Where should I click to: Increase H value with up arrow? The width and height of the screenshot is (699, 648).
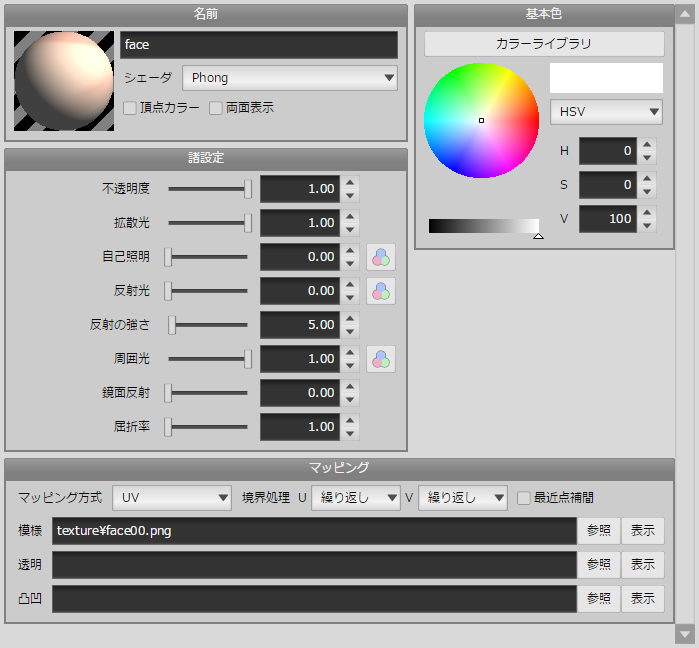click(x=647, y=144)
